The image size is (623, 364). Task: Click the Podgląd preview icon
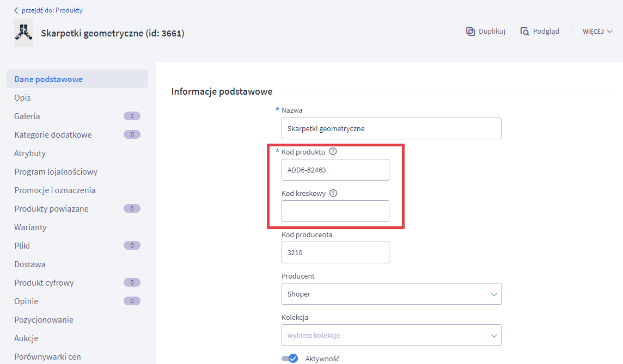pos(524,32)
